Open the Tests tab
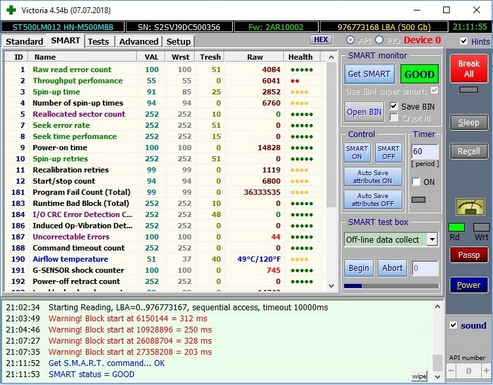The width and height of the screenshot is (493, 385). pos(98,42)
